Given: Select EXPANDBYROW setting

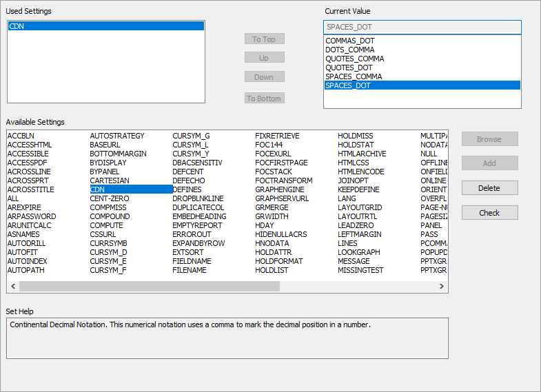Looking at the screenshot, I should tap(198, 243).
